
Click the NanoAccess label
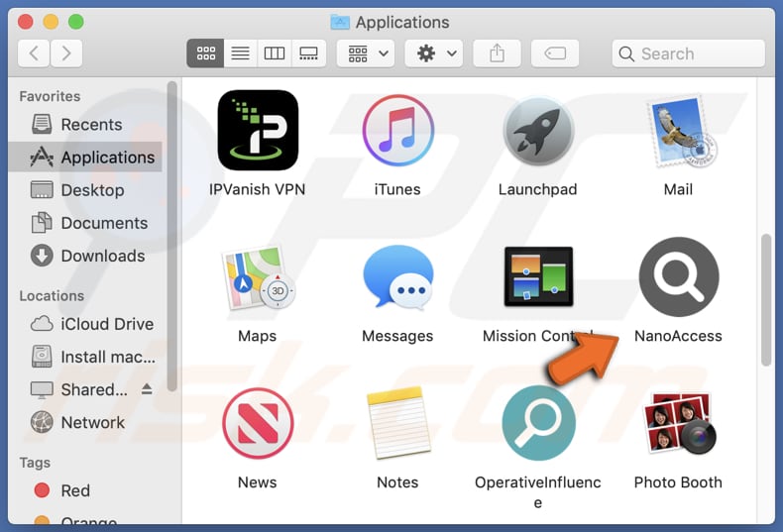[678, 336]
